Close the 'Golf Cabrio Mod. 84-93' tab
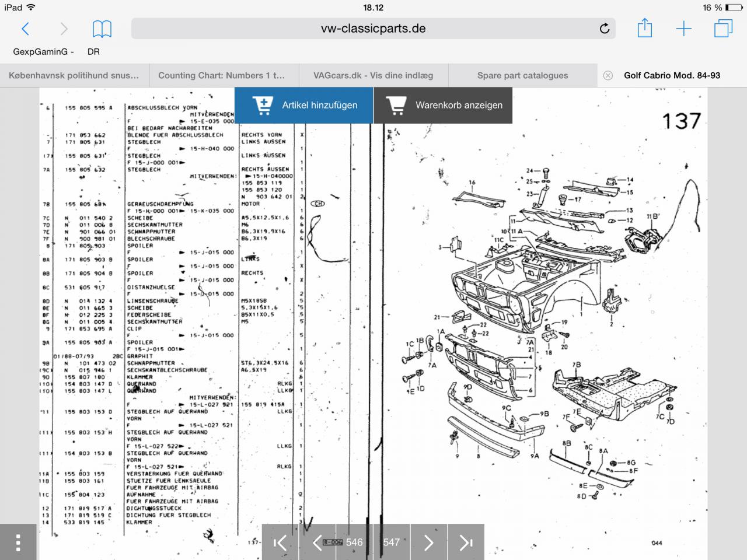The height and width of the screenshot is (560, 747). pyautogui.click(x=608, y=75)
